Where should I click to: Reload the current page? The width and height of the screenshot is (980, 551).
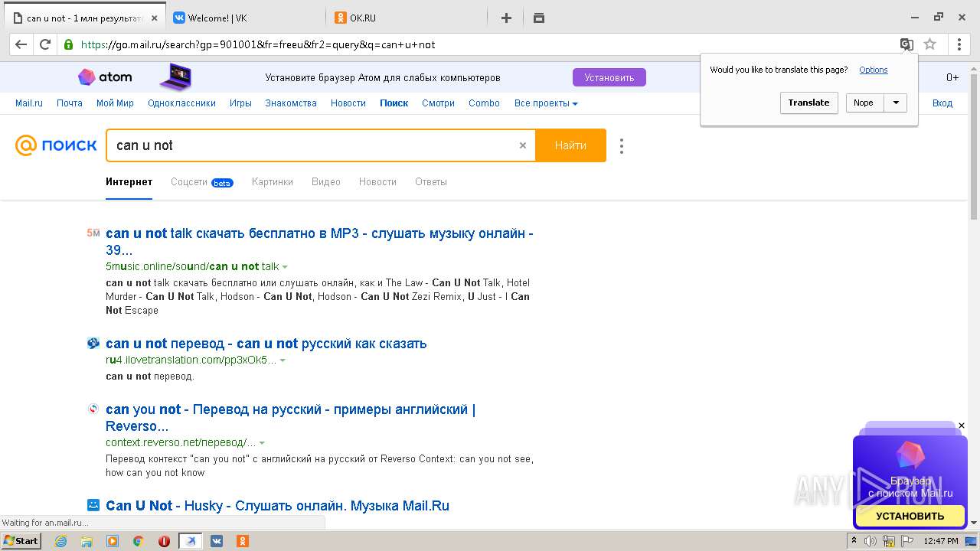click(45, 44)
